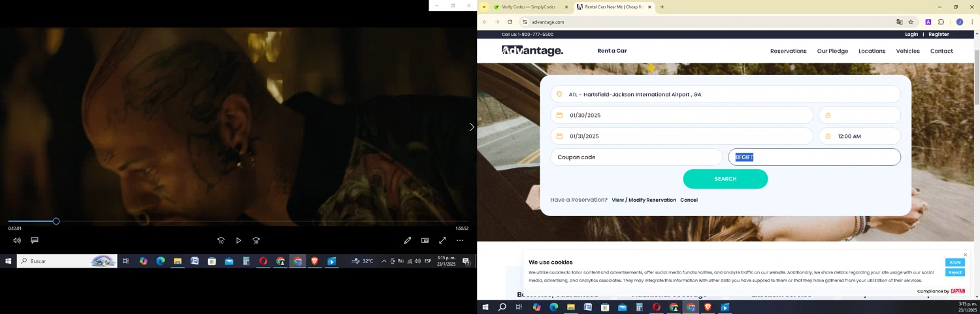This screenshot has height=314, width=980.
Task: Reload the advantage.com page
Action: tap(510, 22)
